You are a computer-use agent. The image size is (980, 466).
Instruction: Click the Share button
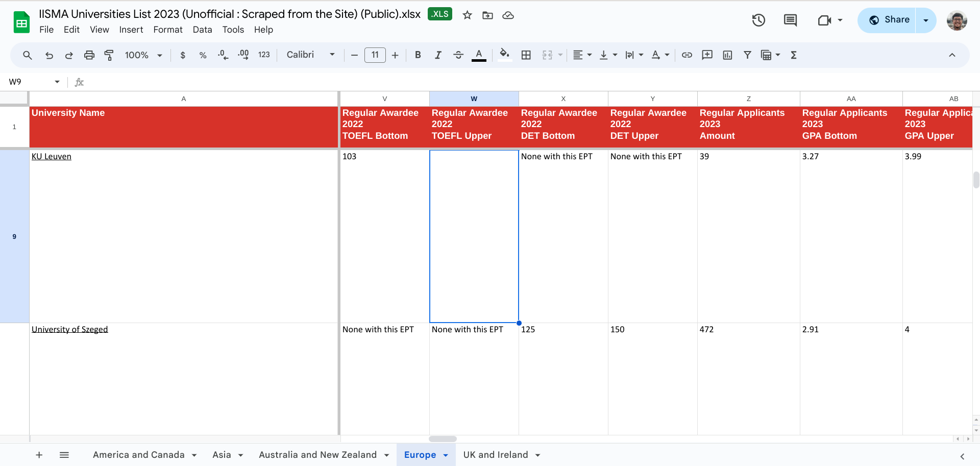point(887,20)
